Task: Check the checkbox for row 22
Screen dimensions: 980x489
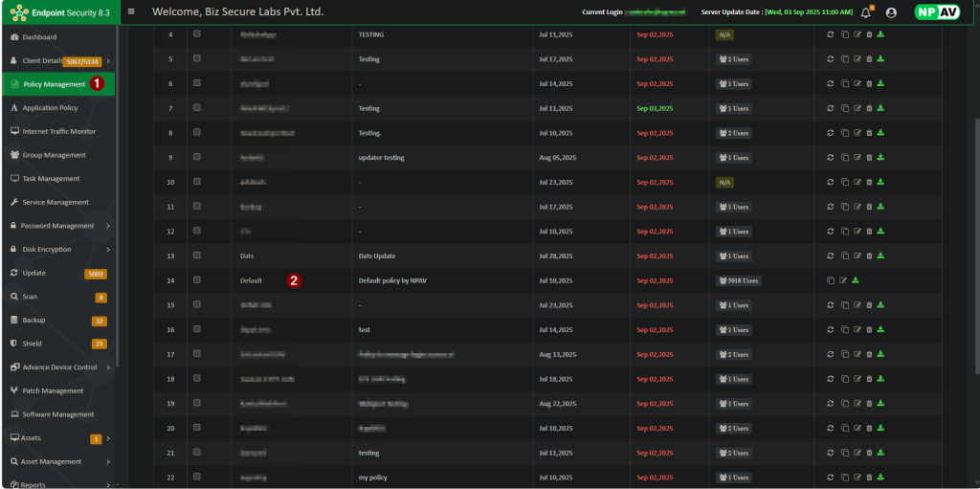Action: (x=197, y=477)
